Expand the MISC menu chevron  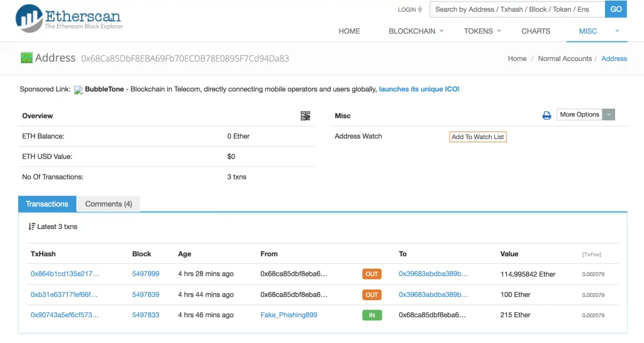[617, 31]
